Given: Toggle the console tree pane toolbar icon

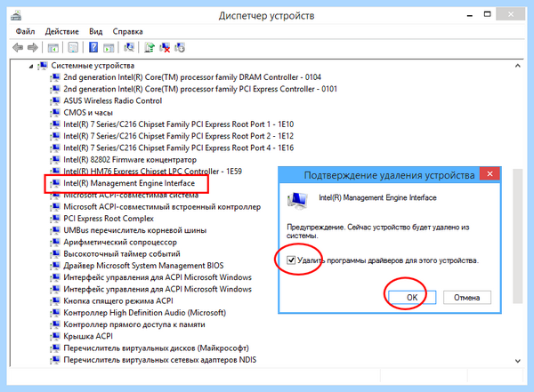Looking at the screenshot, I should pyautogui.click(x=53, y=48).
